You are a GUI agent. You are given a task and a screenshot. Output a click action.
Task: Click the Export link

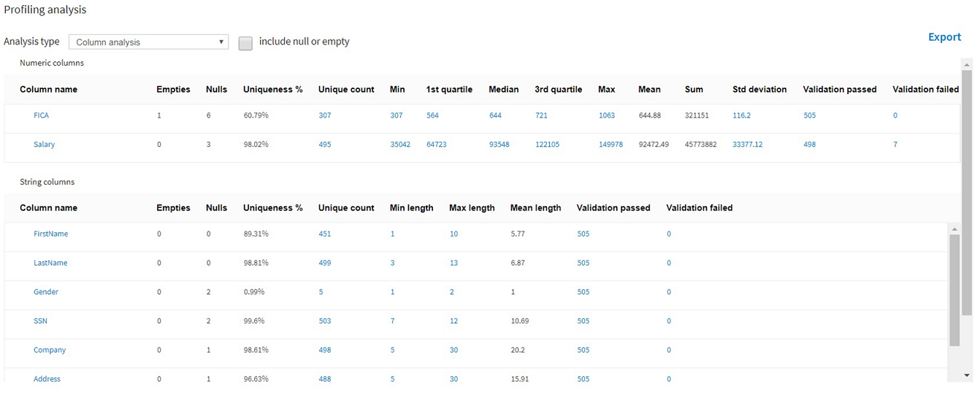click(x=944, y=37)
